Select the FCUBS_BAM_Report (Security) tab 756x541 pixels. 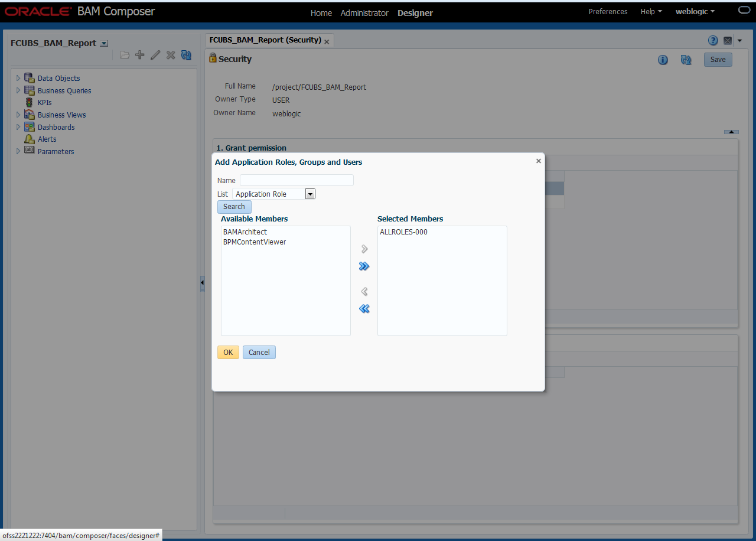pyautogui.click(x=265, y=40)
